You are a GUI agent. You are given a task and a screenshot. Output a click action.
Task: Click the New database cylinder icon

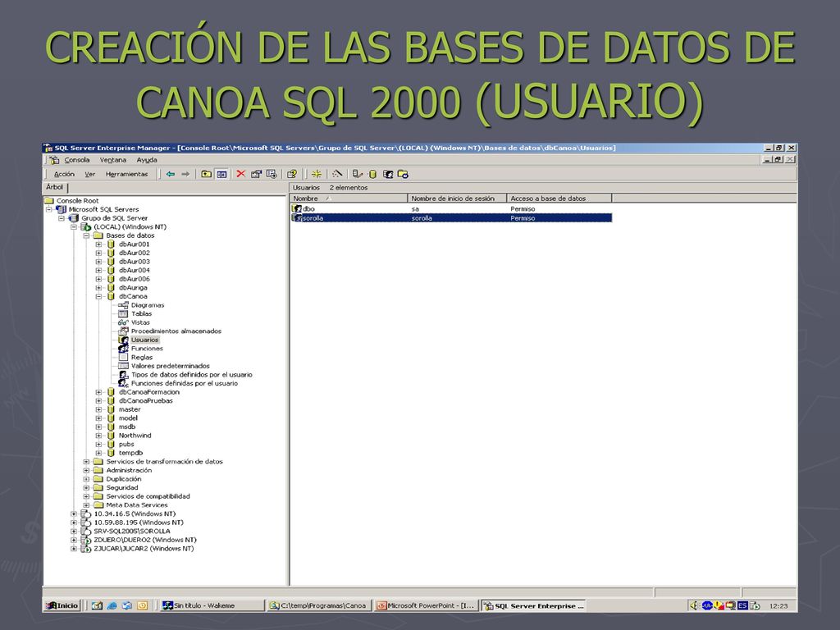pos(373,174)
